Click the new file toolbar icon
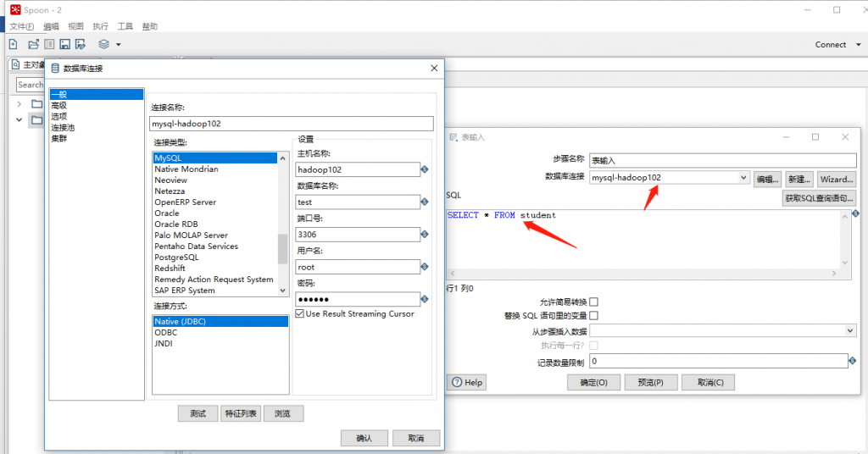This screenshot has width=868, height=454. (14, 44)
